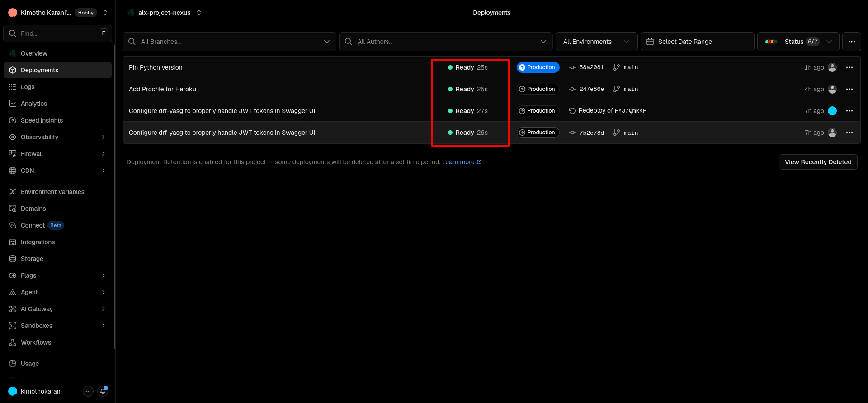
Task: Open notifications bell icon
Action: (103, 391)
